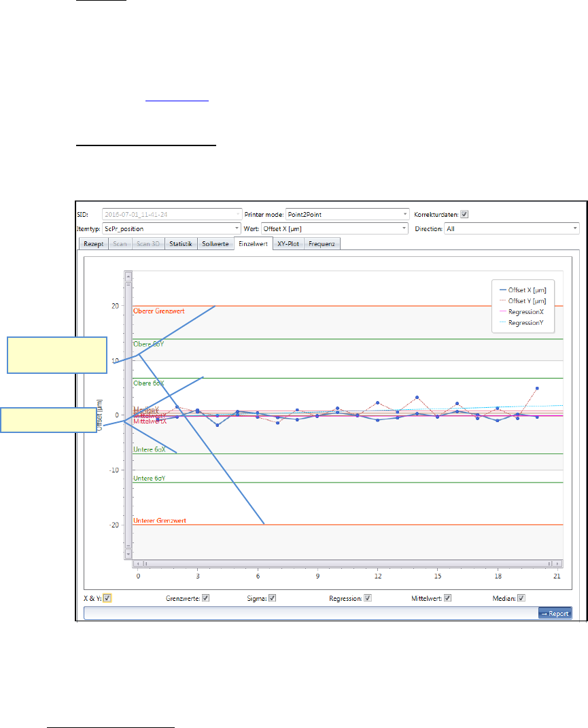Click the horizontal scrollbar right arrow
Screen dimensions: 588x728
tap(558, 564)
